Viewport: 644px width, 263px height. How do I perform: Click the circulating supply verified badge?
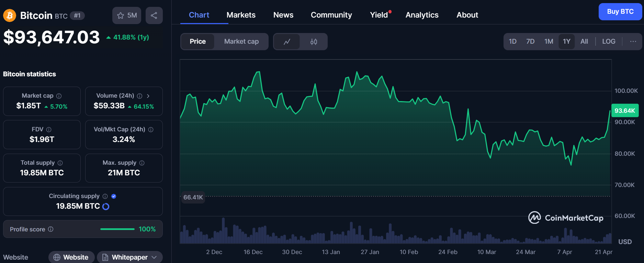114,196
